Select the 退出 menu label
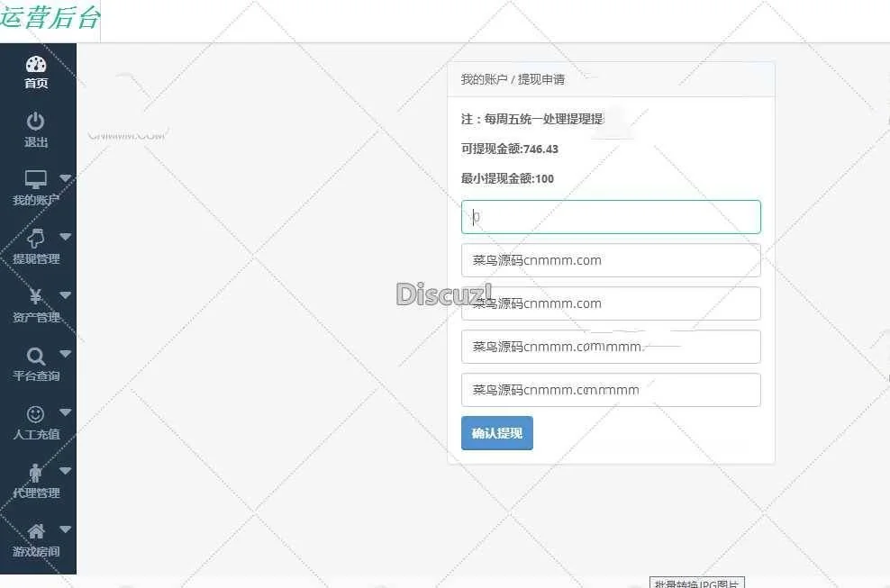This screenshot has width=890, height=588. coord(36,142)
